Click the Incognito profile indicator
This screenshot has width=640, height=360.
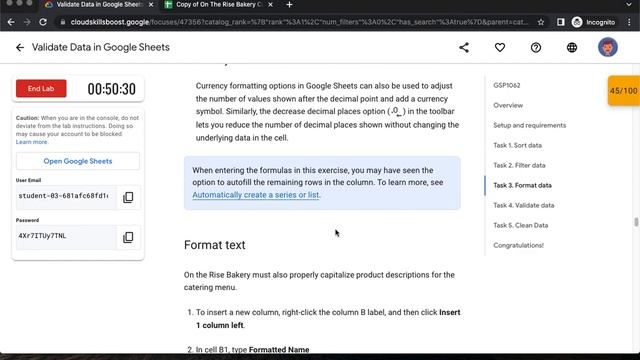pyautogui.click(x=593, y=22)
